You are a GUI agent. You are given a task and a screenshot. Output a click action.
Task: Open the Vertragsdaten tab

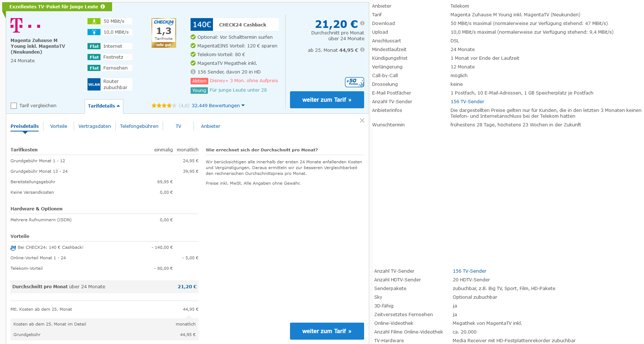95,126
